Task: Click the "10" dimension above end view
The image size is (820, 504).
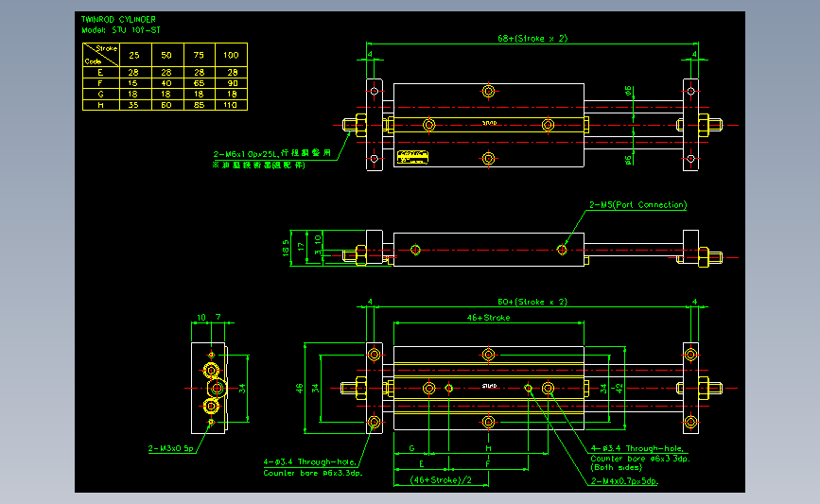Action: [x=201, y=317]
